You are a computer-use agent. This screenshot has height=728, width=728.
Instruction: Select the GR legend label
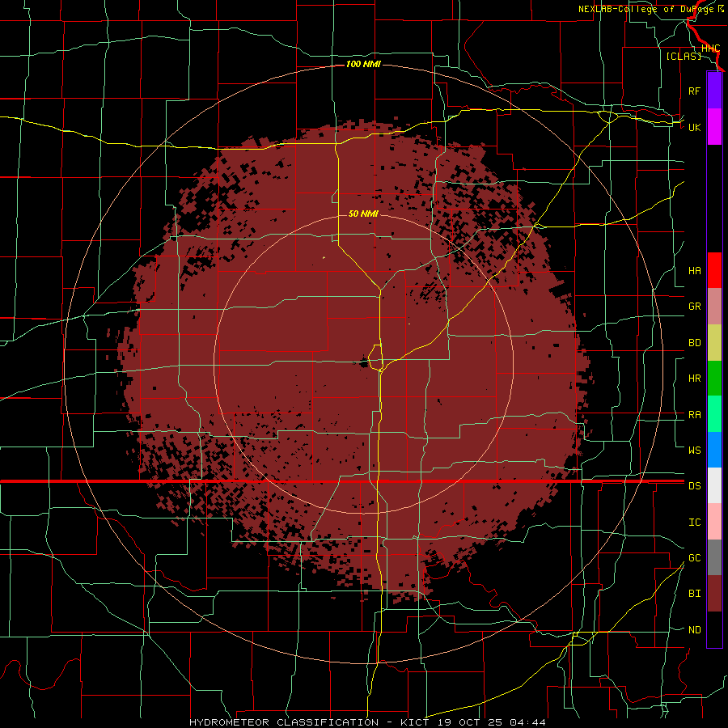694,307
